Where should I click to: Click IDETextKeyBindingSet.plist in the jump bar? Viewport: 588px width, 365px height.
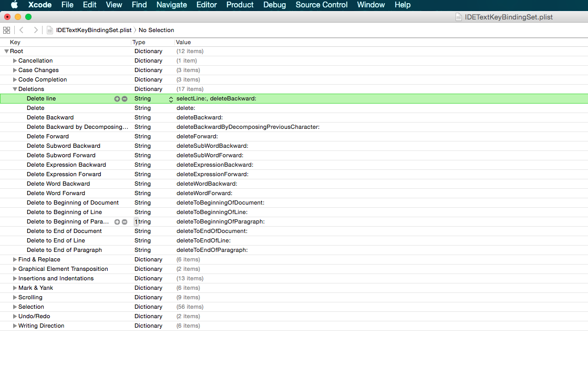tap(94, 30)
